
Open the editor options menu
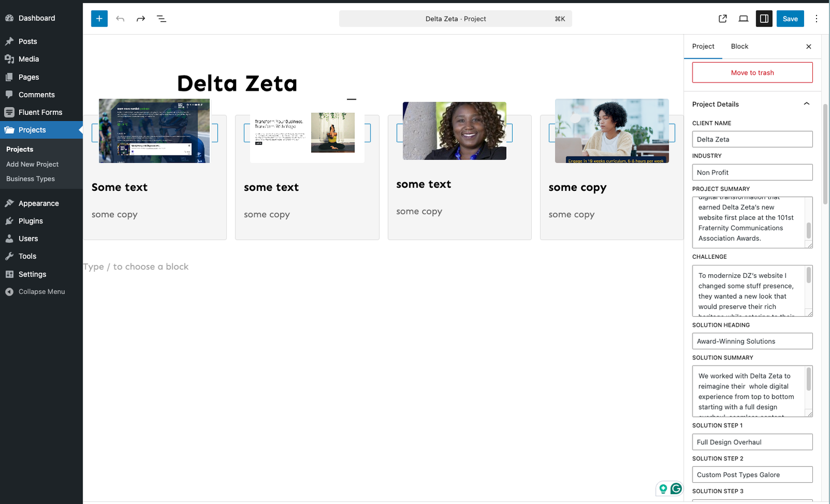pyautogui.click(x=817, y=19)
